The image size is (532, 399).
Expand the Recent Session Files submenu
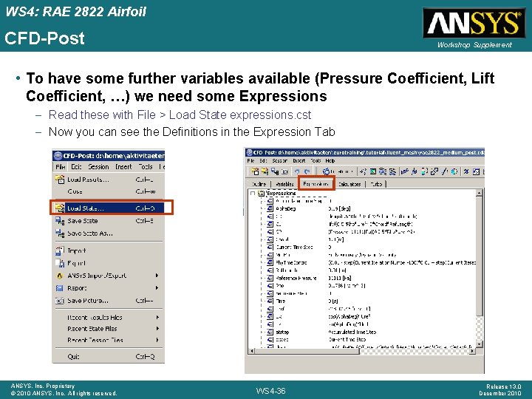coord(108,340)
